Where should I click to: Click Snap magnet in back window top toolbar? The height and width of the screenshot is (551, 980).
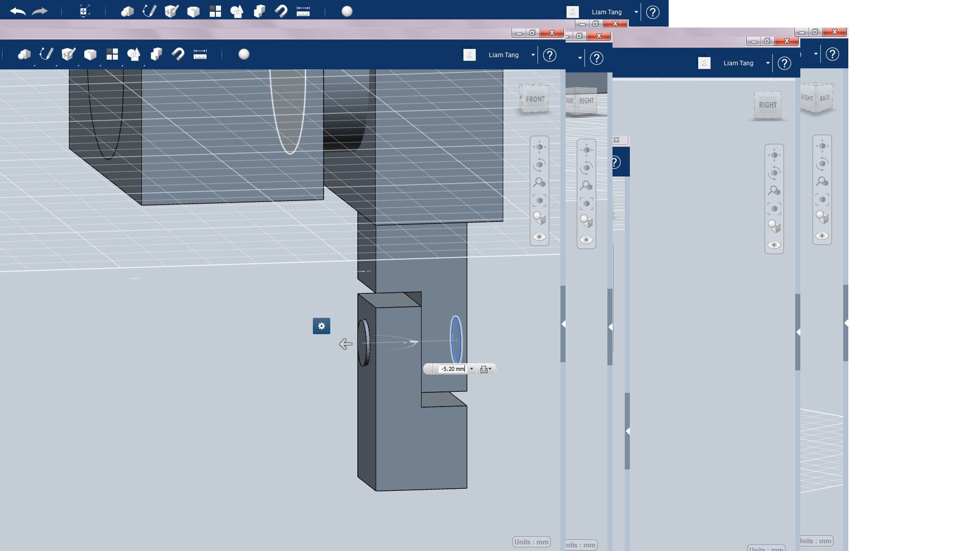point(281,11)
